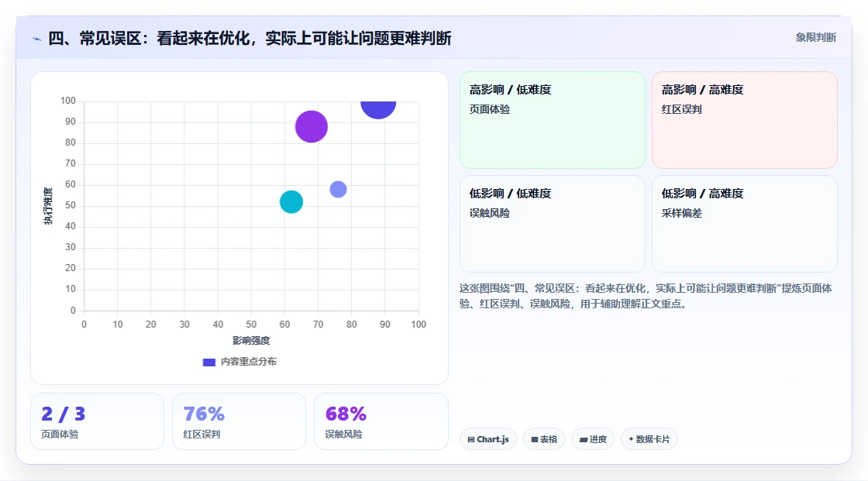Select the 高影响 / 高难度 quadrant card
Screen dimensions: 868x481
745,120
